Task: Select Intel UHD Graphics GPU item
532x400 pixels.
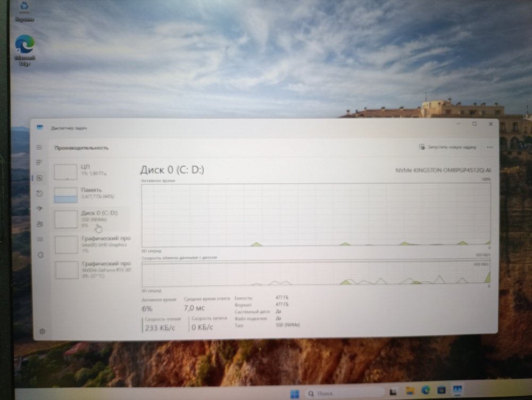Action: [x=93, y=244]
